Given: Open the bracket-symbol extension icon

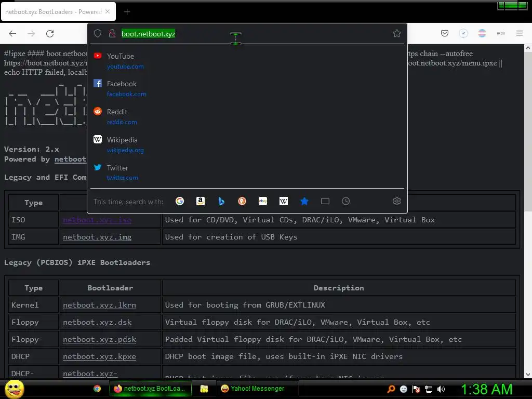Looking at the screenshot, I should click(x=501, y=33).
